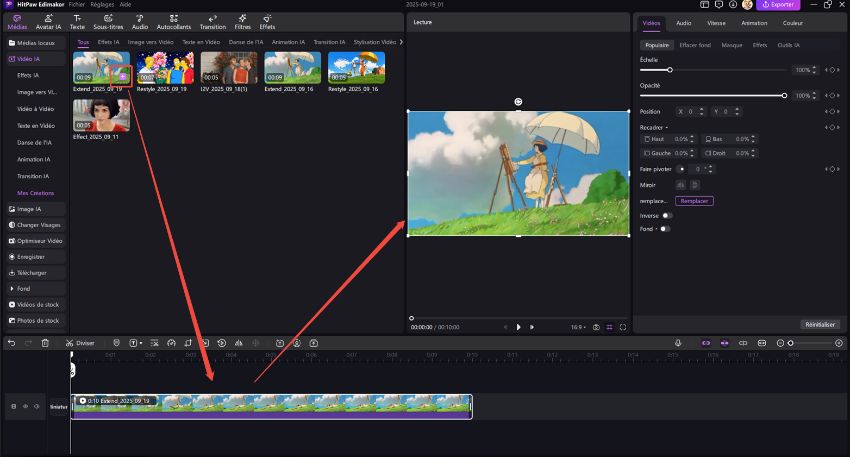Open the Filtres panel
This screenshot has width=850, height=457.
(242, 22)
